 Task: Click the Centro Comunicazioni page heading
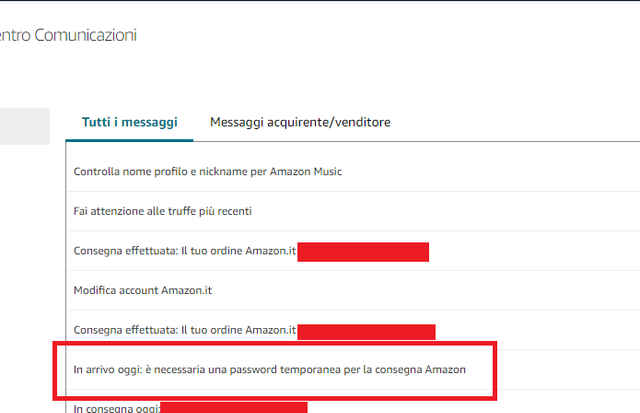[x=68, y=35]
